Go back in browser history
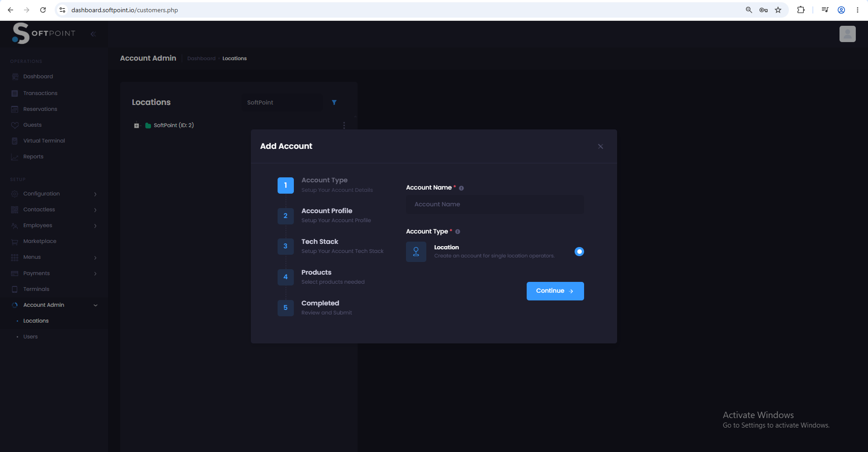This screenshot has height=452, width=868. click(x=10, y=10)
